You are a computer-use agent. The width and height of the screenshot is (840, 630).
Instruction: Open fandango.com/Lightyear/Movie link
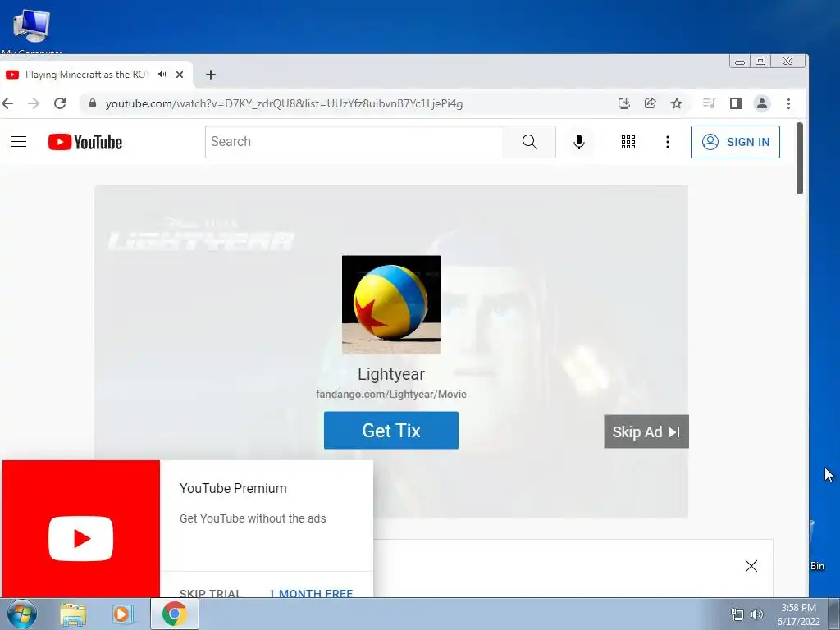[391, 395]
